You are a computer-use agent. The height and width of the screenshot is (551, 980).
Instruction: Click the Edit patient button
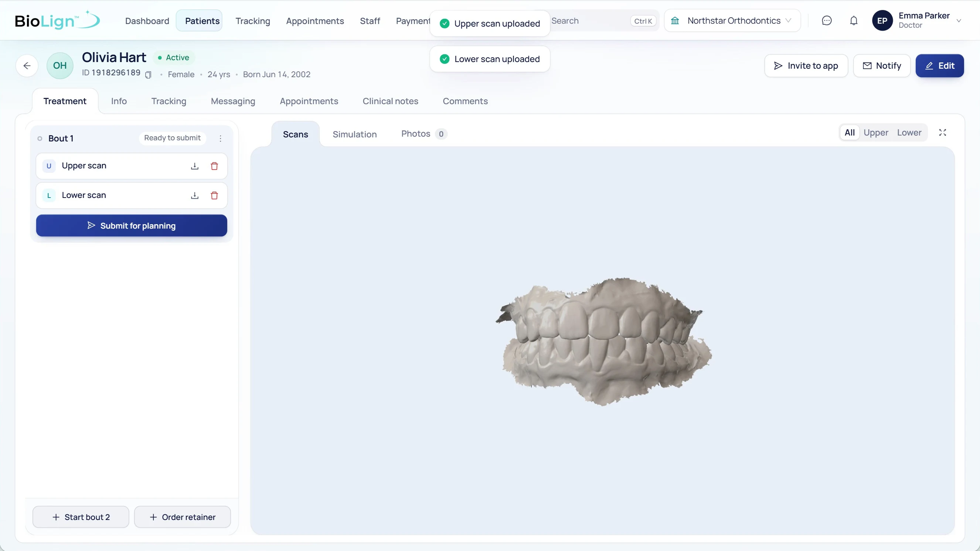[x=939, y=66]
